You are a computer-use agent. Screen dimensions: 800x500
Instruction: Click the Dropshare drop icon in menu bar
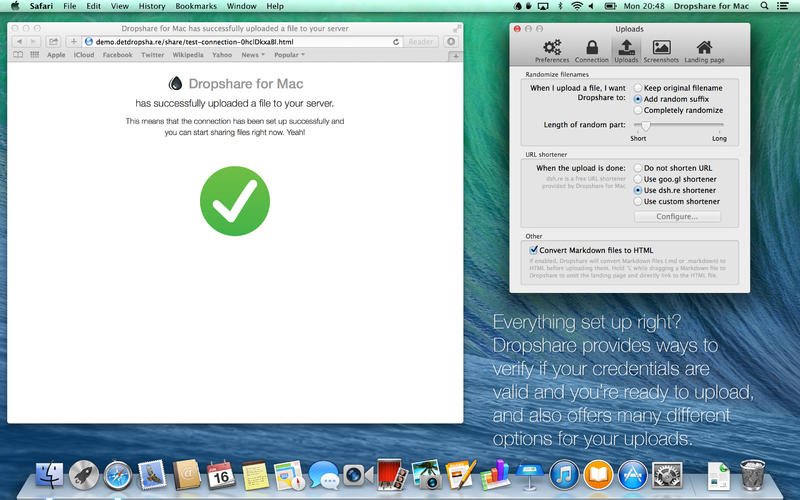click(x=518, y=6)
